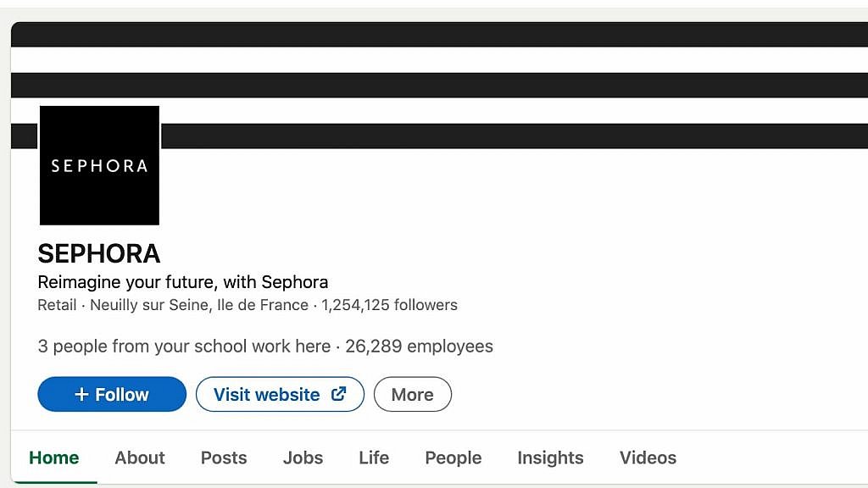Click the Retail industry label
Viewport: 868px width, 488px height.
point(57,305)
